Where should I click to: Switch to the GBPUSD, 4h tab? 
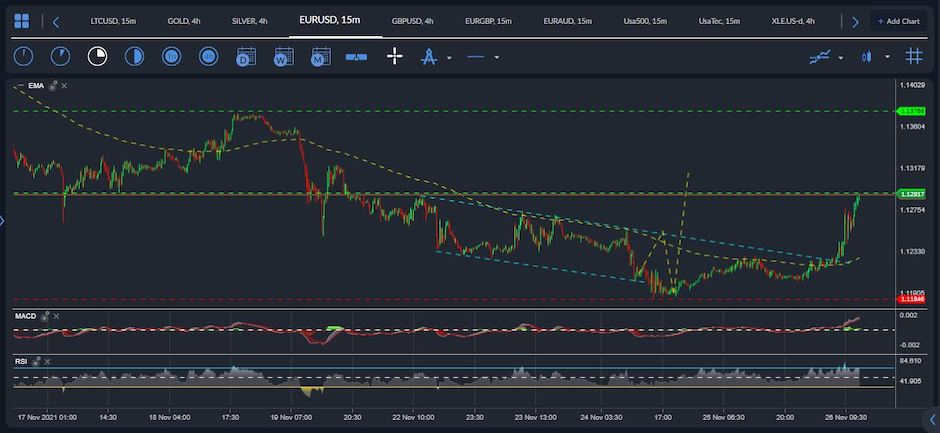pos(412,21)
